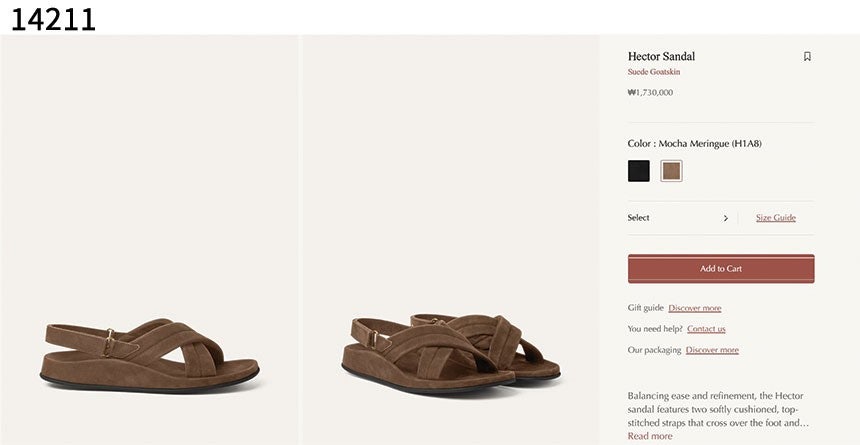Click the product description paragraph

point(718,409)
